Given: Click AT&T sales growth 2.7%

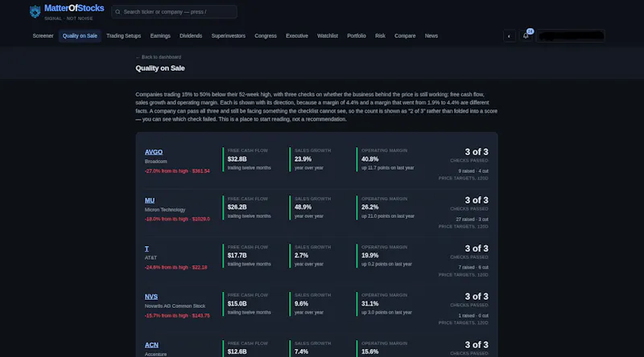Looking at the screenshot, I should 301,256.
